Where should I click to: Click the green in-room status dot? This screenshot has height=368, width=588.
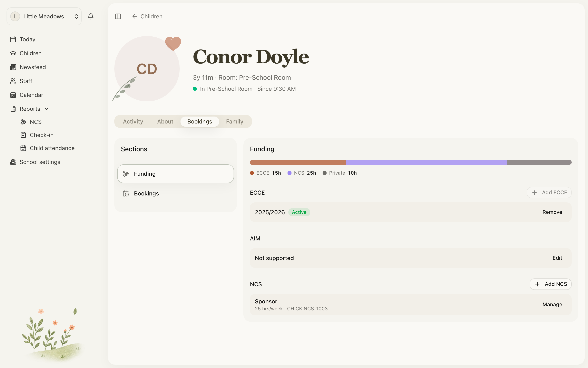pyautogui.click(x=195, y=89)
